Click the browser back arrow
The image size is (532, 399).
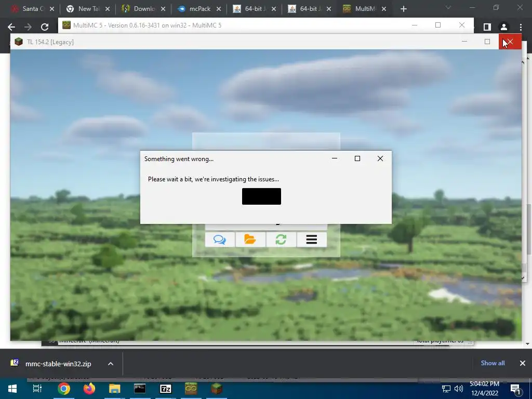click(11, 27)
